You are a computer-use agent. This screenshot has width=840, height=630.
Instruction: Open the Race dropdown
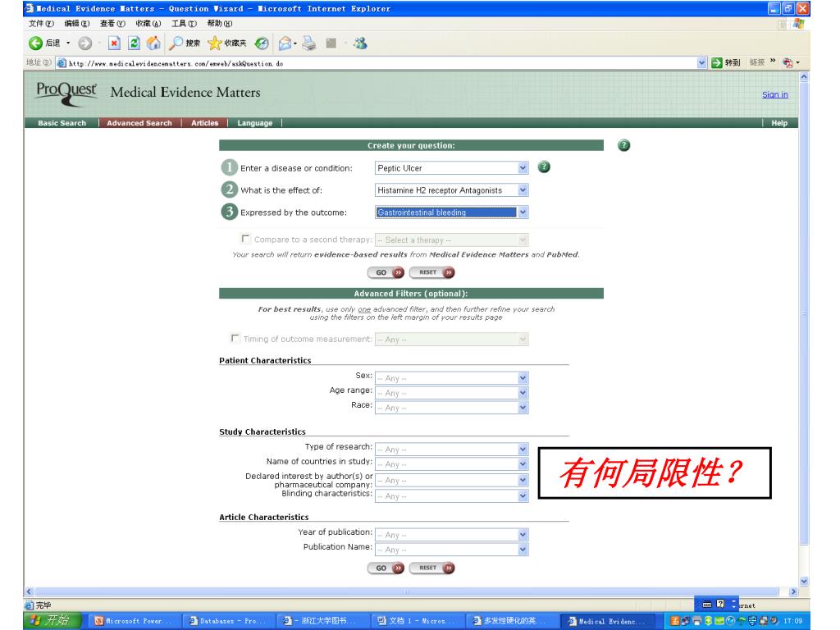(x=452, y=408)
